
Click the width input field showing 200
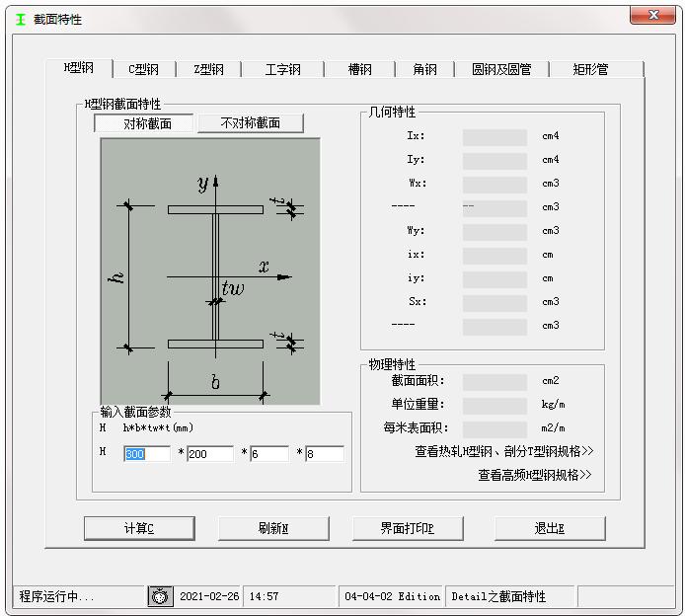[x=209, y=454]
